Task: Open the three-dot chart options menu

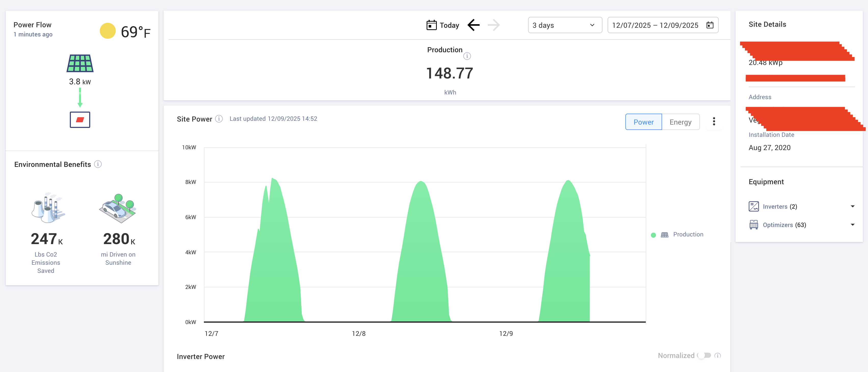Action: coord(714,122)
